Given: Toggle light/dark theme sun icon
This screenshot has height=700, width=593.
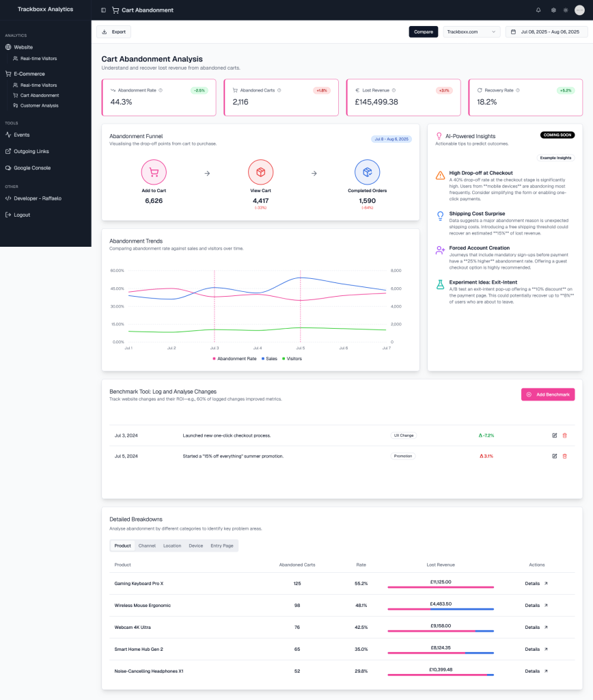Looking at the screenshot, I should point(566,10).
